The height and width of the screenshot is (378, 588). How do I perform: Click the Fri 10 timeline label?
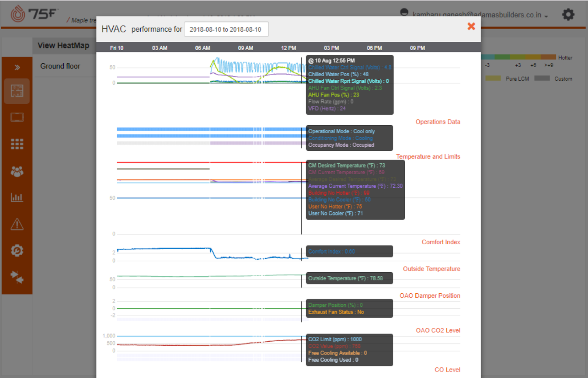pos(117,48)
